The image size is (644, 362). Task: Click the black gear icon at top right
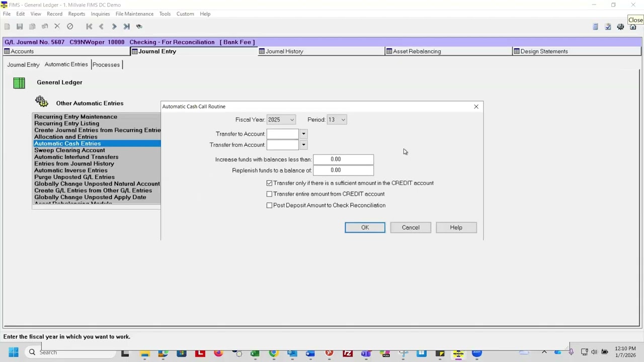coord(620,27)
